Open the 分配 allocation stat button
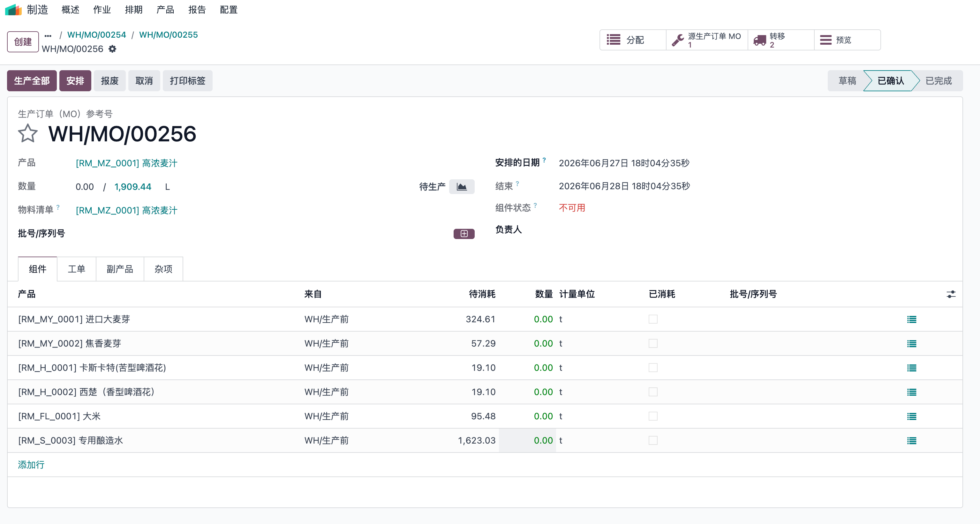The width and height of the screenshot is (980, 524). point(633,40)
